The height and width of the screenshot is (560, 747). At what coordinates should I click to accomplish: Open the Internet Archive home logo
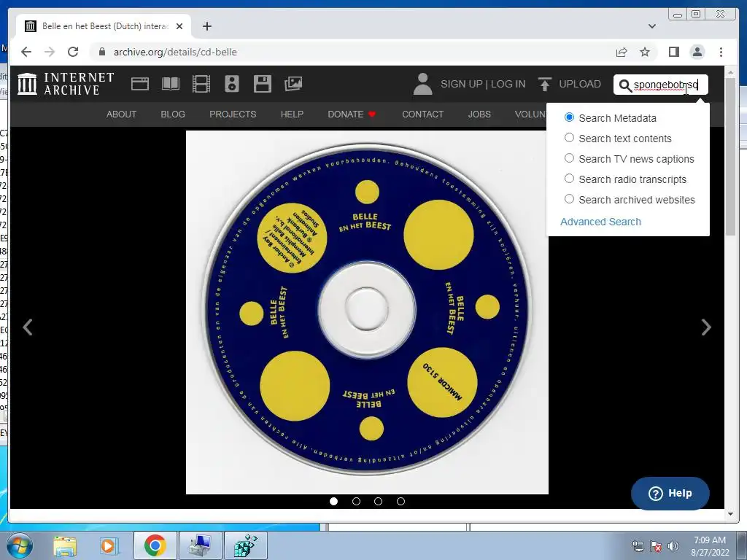(x=66, y=84)
